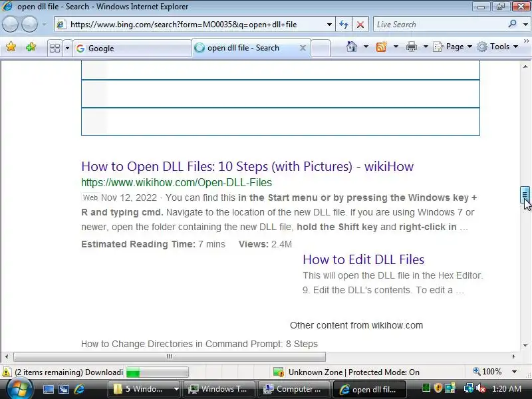Click the Live Search input box
This screenshot has width=532, height=399.
tap(440, 25)
